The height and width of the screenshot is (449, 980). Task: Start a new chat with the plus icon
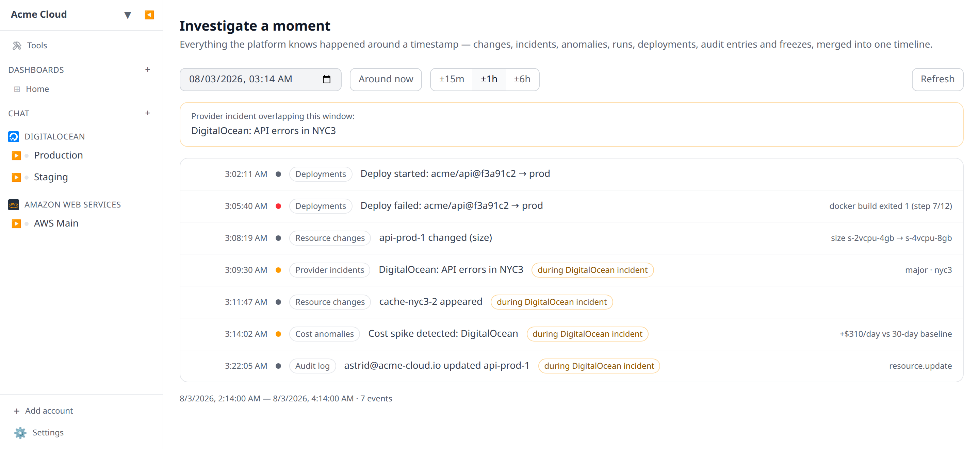[x=148, y=113]
